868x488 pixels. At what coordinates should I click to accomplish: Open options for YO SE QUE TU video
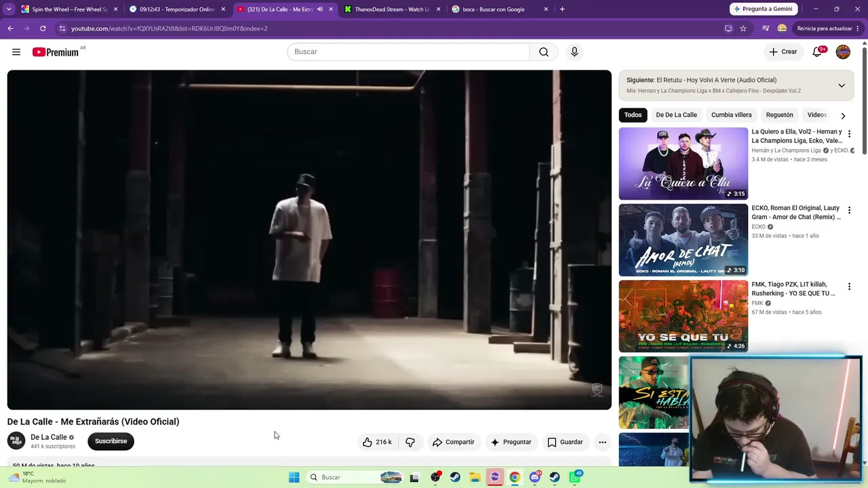(849, 287)
